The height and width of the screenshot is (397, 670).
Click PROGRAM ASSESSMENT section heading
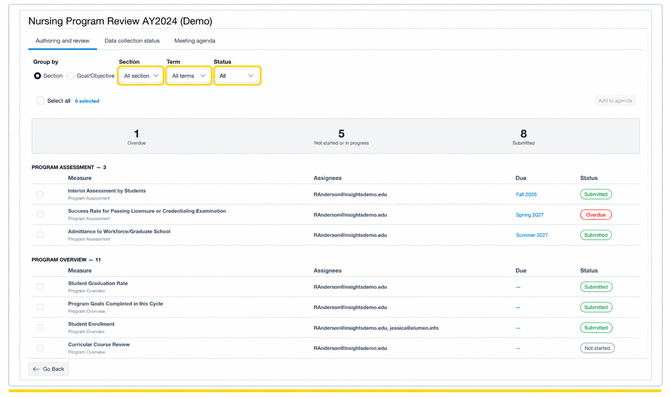[x=68, y=167]
